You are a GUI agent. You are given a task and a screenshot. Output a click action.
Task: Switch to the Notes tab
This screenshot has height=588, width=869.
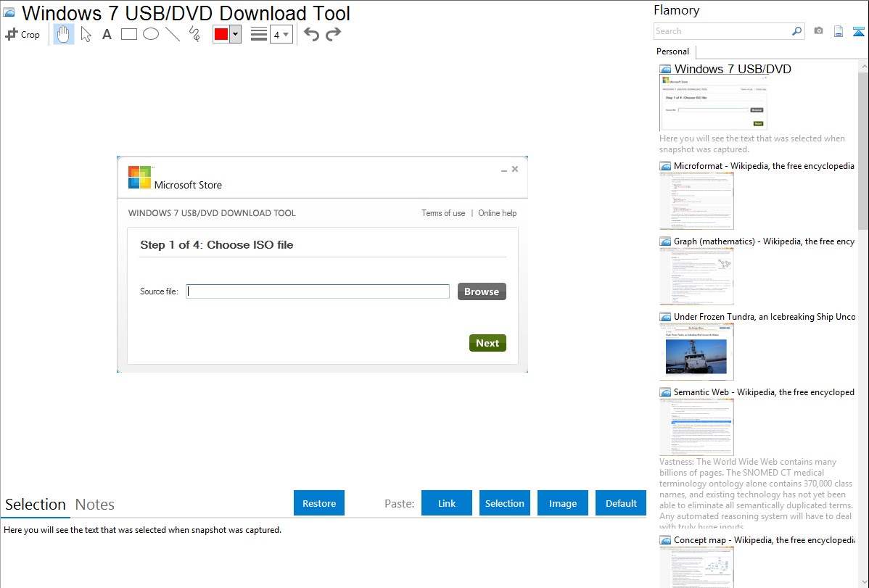(x=95, y=505)
